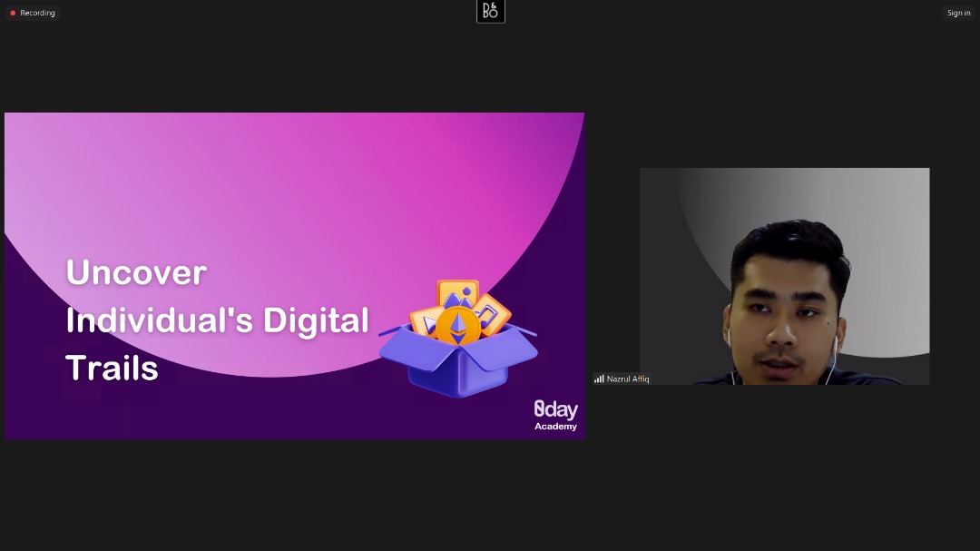The width and height of the screenshot is (980, 551).
Task: Click the Individual's Digital title line
Action: click(x=217, y=320)
